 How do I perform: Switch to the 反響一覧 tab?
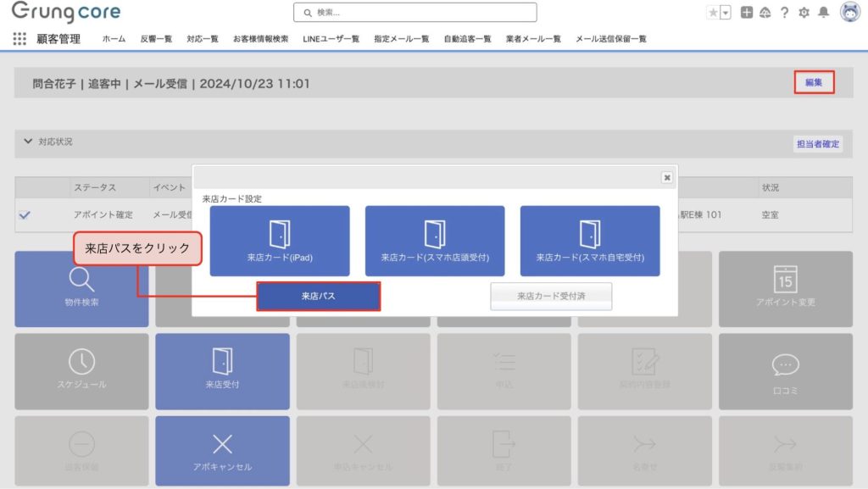click(156, 39)
